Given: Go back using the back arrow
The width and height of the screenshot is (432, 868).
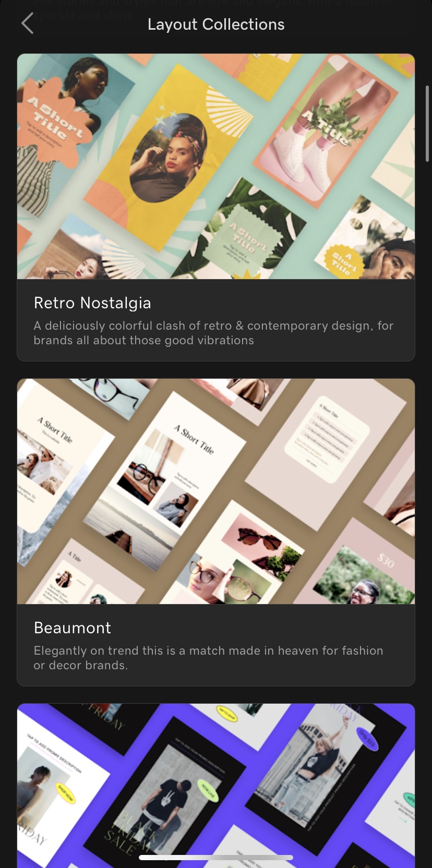Looking at the screenshot, I should pyautogui.click(x=28, y=24).
